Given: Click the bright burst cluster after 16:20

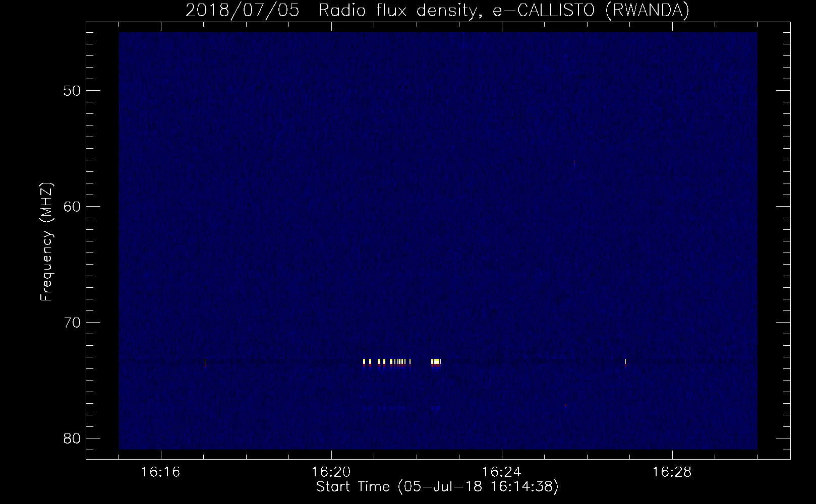Looking at the screenshot, I should click(x=387, y=363).
